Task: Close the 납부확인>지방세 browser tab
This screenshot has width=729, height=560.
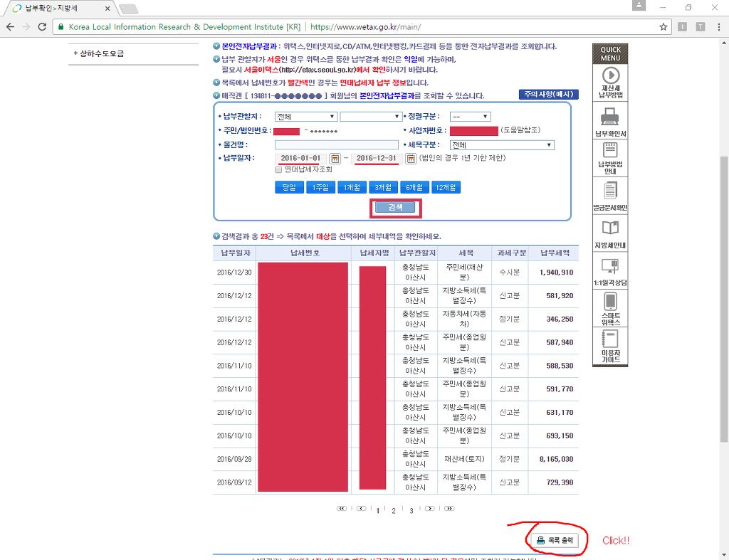Action: (107, 9)
